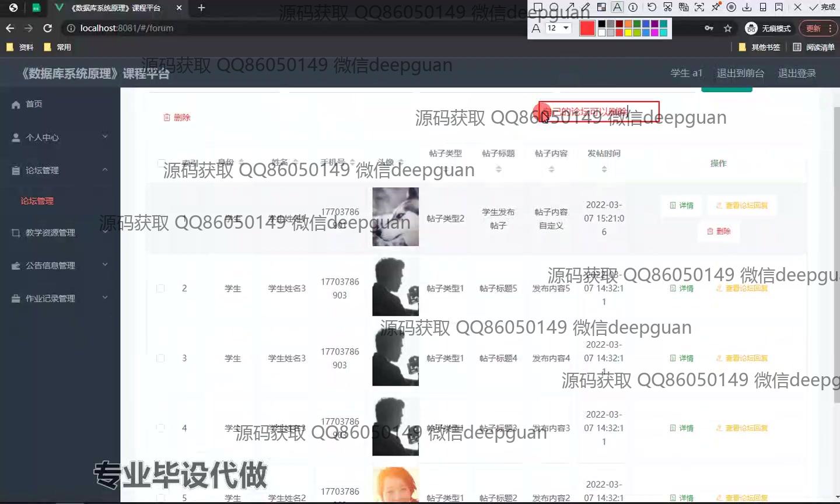This screenshot has width=840, height=504.
Task: Select the numbered step marker tool
Action: pyautogui.click(x=633, y=8)
